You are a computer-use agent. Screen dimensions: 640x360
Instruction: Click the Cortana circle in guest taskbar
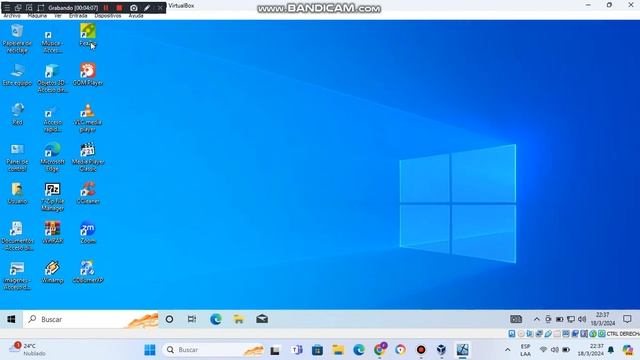(x=169, y=319)
